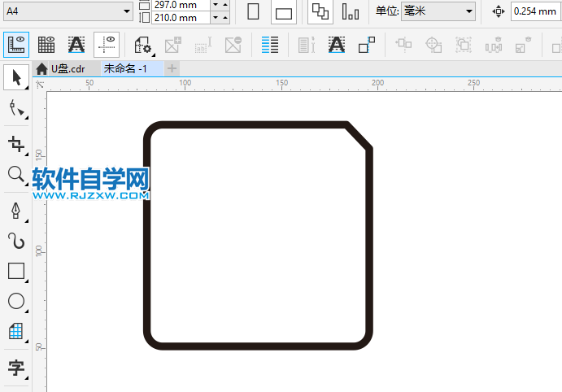
Task: Switch to the U盘.cdr tab
Action: pyautogui.click(x=68, y=68)
